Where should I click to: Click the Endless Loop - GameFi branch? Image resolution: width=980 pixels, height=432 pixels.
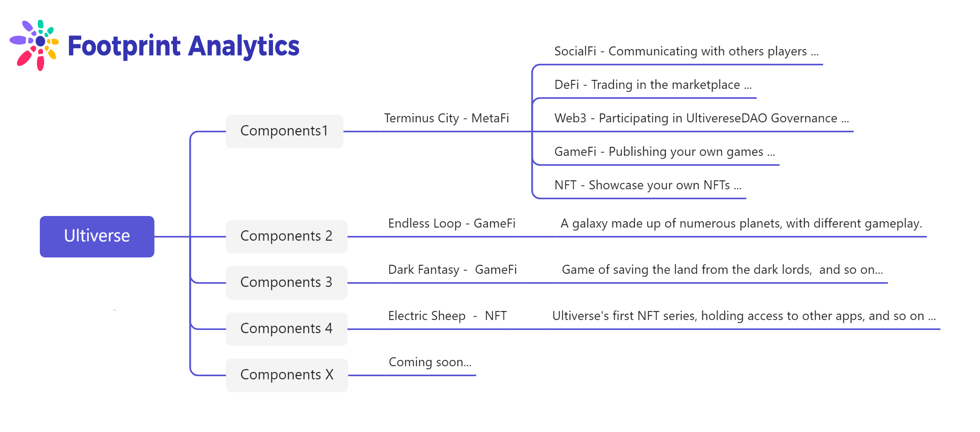point(452,224)
